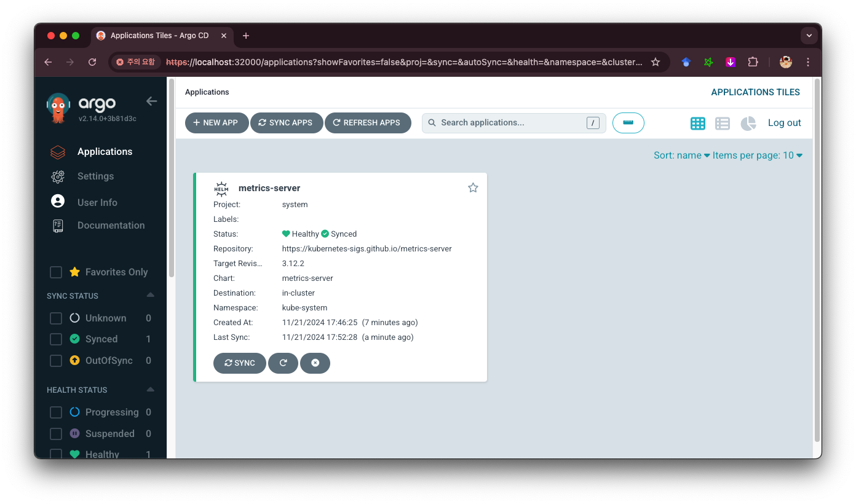The image size is (856, 504).
Task: Check the OutOfSync status filter
Action: pos(56,361)
